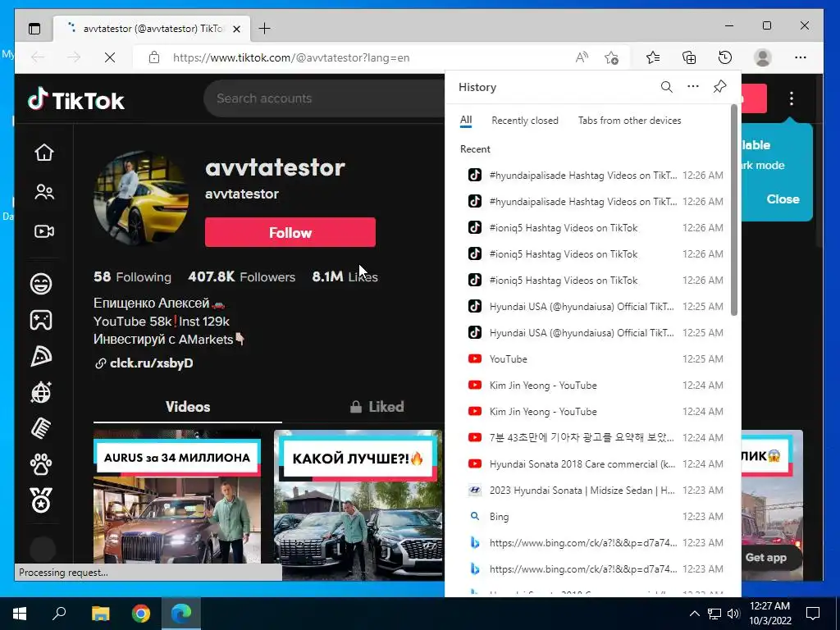Open the Edge tab actions menu
Screen dimensions: 840x630
pyautogui.click(x=34, y=29)
